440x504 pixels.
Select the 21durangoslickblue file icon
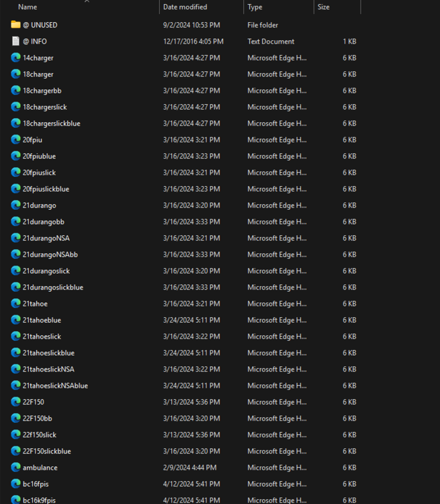click(15, 287)
